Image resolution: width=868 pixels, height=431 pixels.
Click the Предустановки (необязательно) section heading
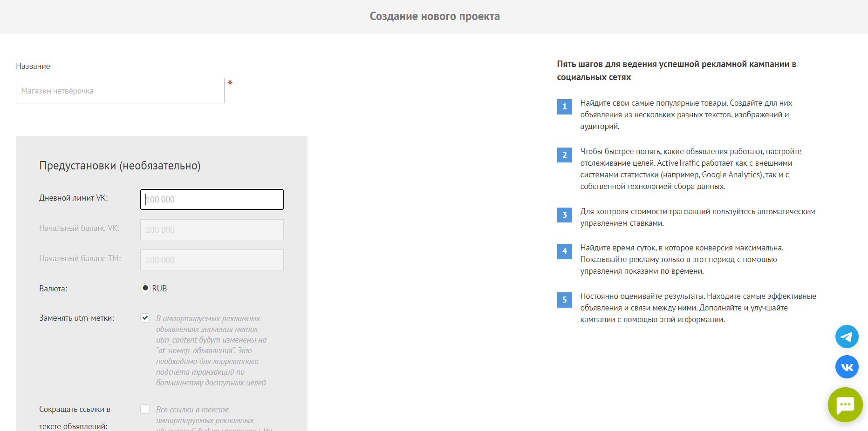120,166
